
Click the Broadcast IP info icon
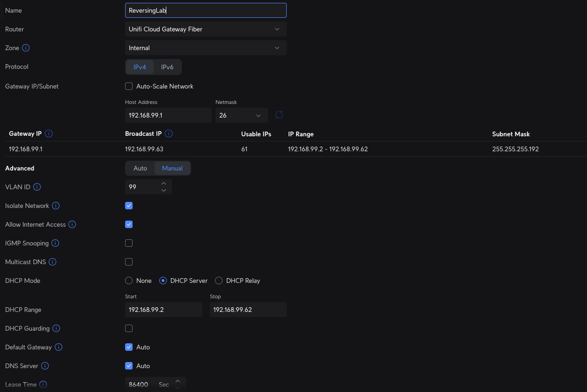coord(169,133)
